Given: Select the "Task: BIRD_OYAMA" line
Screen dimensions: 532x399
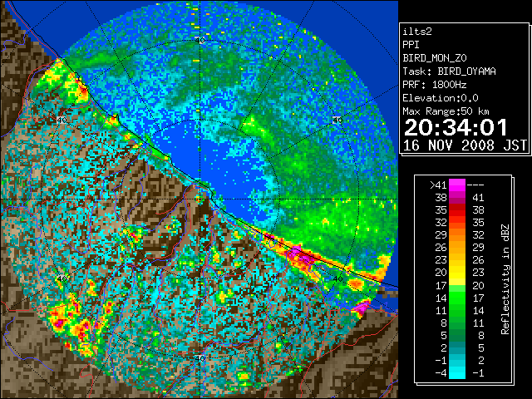Looking at the screenshot, I should pyautogui.click(x=449, y=71).
